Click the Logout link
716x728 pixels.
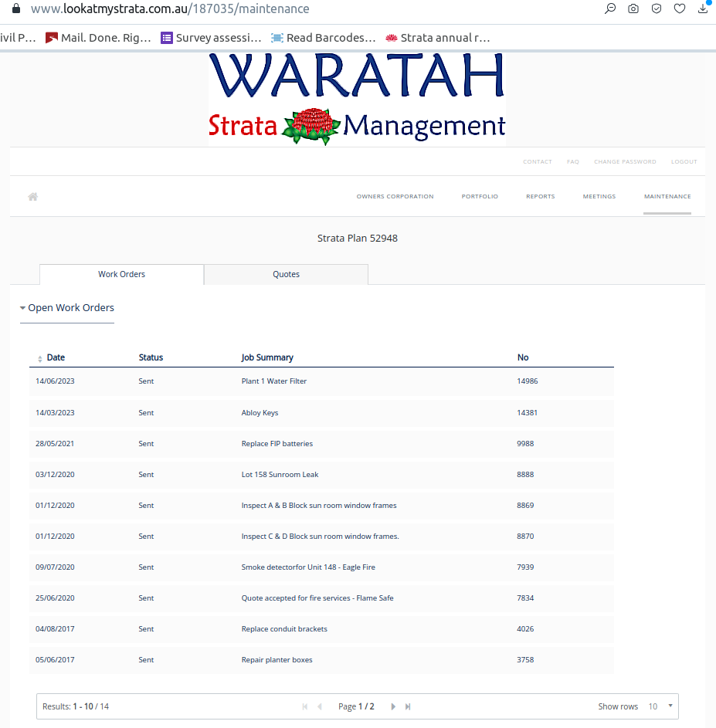tap(684, 161)
